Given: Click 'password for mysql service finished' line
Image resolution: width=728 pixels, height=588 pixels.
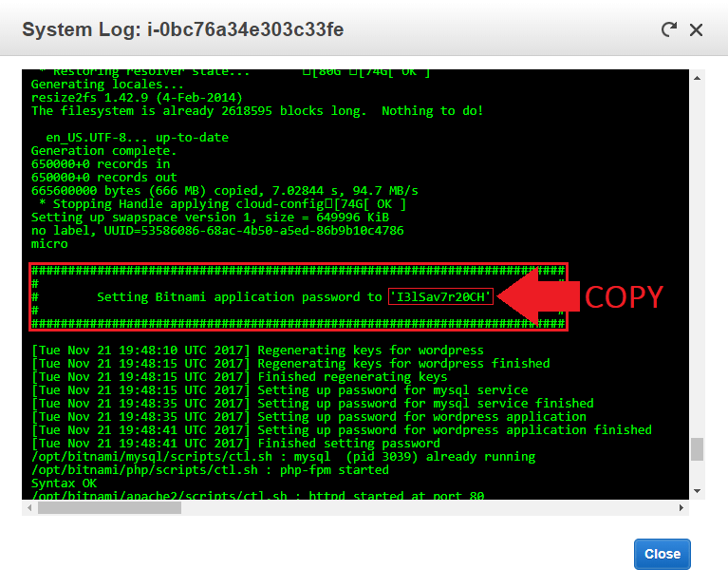Looking at the screenshot, I should click(312, 404).
